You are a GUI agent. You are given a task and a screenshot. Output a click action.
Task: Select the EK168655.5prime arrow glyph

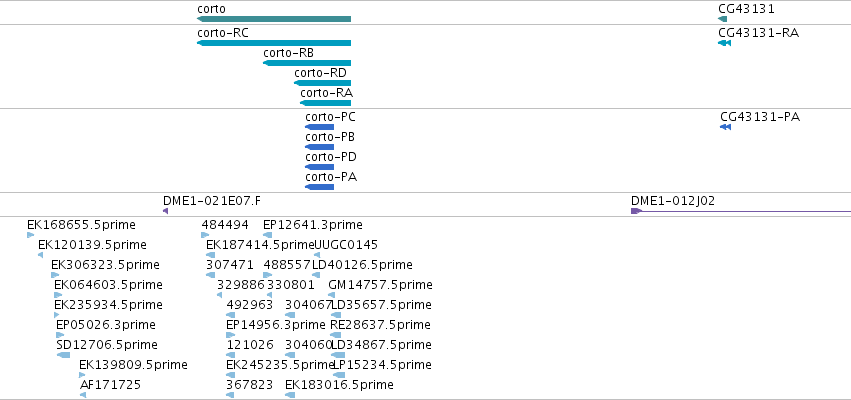[x=30, y=235]
